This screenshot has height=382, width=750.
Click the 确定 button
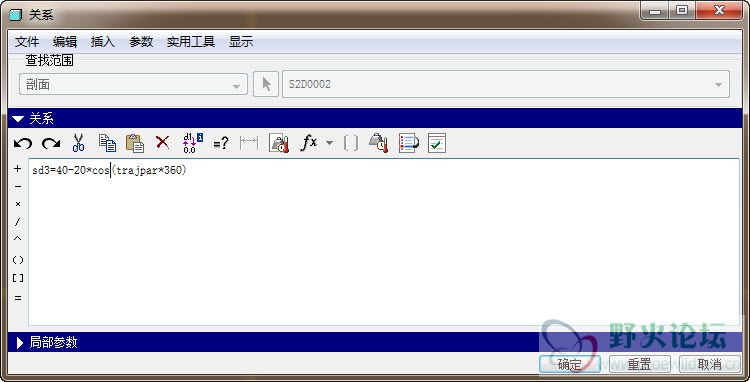[x=569, y=364]
